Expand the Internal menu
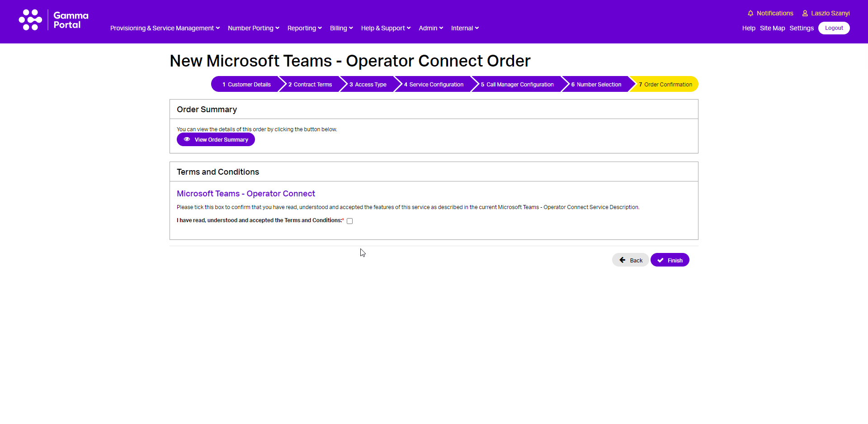 click(465, 28)
